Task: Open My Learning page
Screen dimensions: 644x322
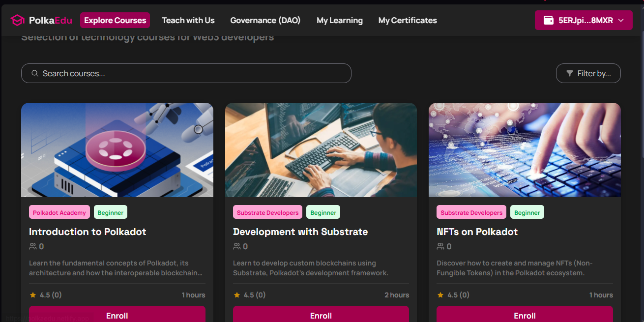Action: click(x=340, y=20)
